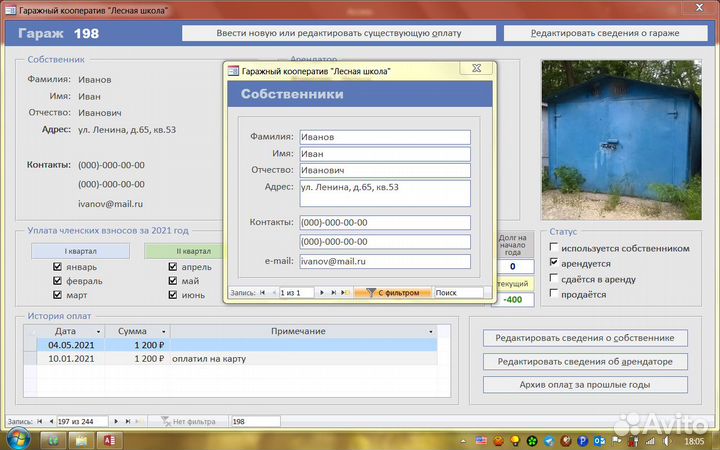Close the Собственники popup window
The height and width of the screenshot is (450, 720).
pyautogui.click(x=476, y=70)
